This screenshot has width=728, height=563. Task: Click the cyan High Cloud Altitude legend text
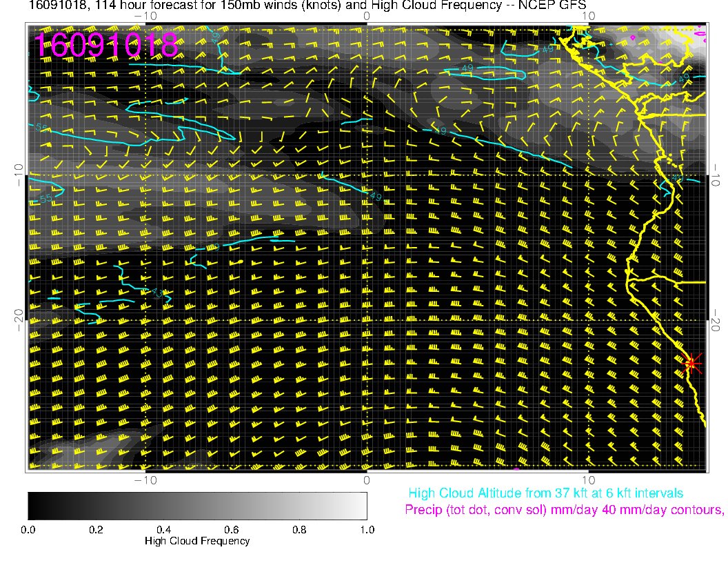tap(545, 493)
